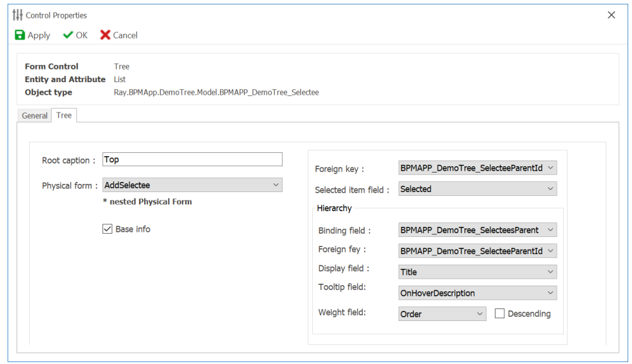The image size is (632, 364).
Task: Click the red Cancel X icon
Action: tap(105, 35)
